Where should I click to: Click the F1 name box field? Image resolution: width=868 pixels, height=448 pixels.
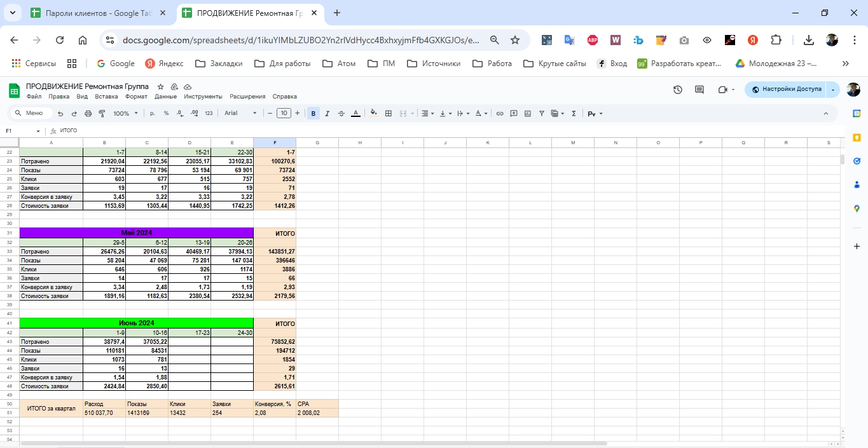pyautogui.click(x=19, y=131)
